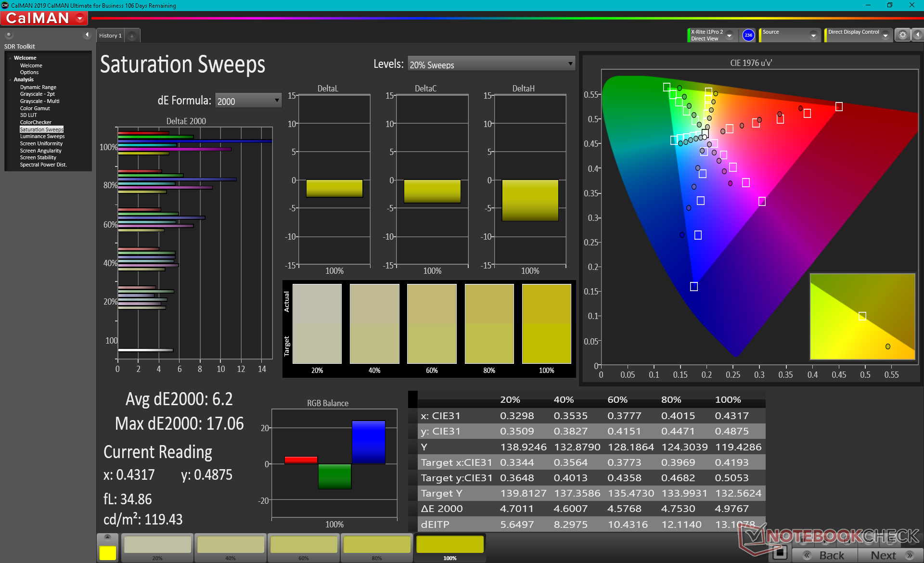924x563 pixels.
Task: Open ColorChecker in the sidebar
Action: 36,122
